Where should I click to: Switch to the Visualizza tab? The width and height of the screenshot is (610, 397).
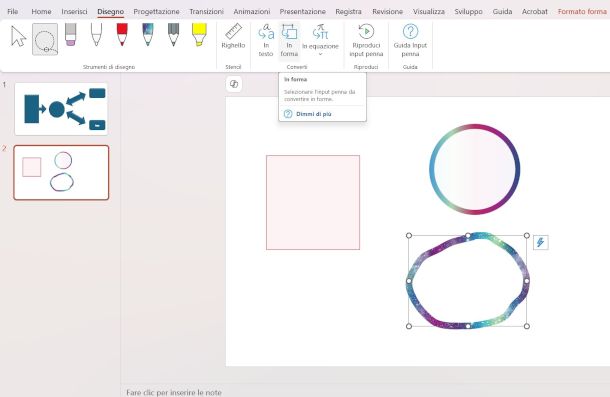[429, 12]
